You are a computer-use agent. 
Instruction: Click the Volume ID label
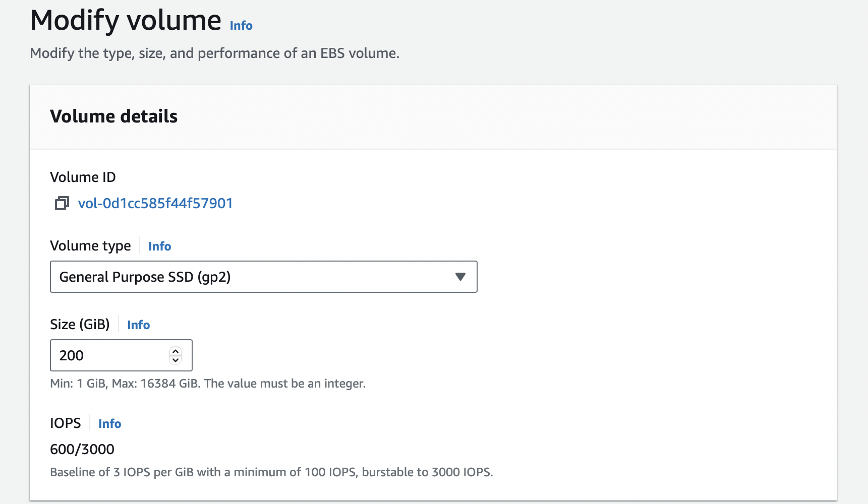(83, 177)
